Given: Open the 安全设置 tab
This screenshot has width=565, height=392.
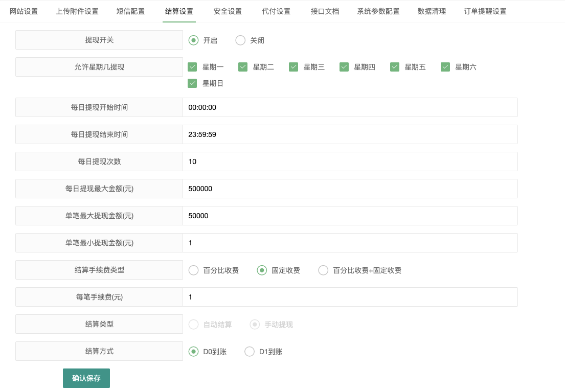Looking at the screenshot, I should coord(228,10).
